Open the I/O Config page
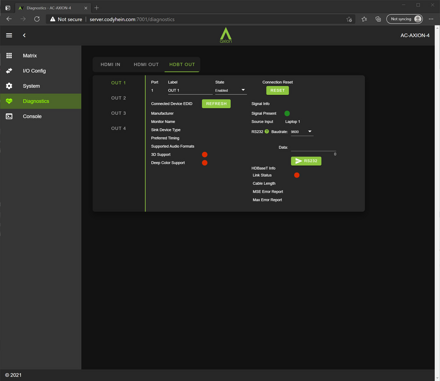Image resolution: width=440 pixels, height=381 pixels. 41,71
